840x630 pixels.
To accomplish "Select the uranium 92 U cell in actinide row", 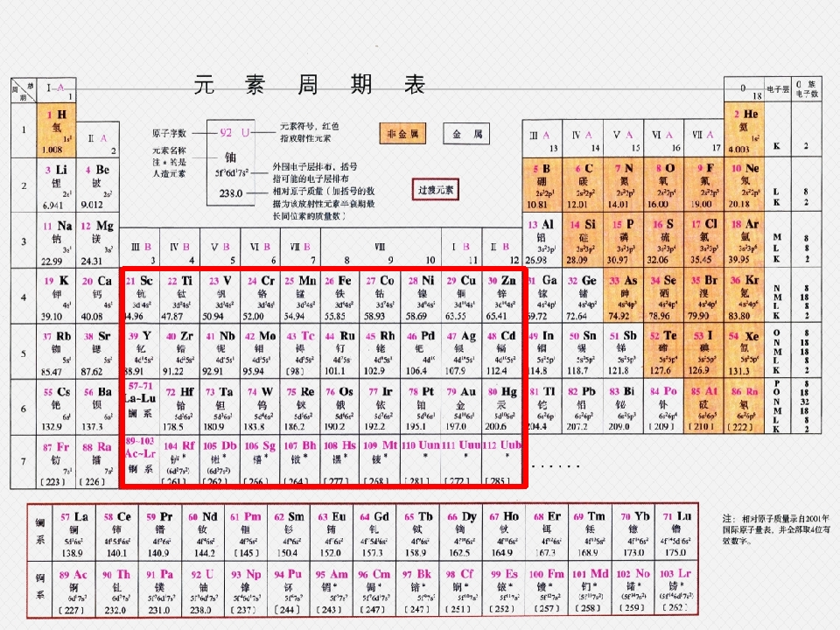I will 203,591.
